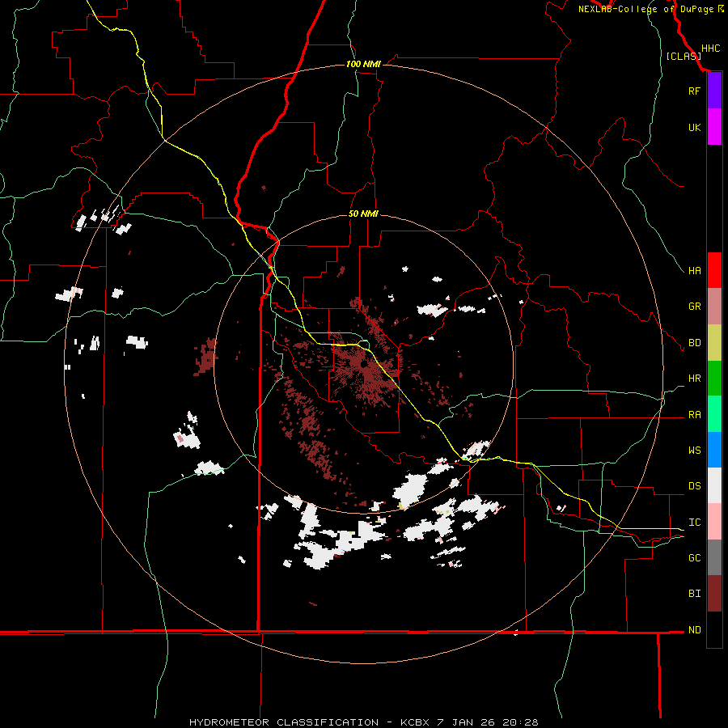728x728 pixels.
Task: Click the 50 NMI range ring label
Action: point(363,214)
